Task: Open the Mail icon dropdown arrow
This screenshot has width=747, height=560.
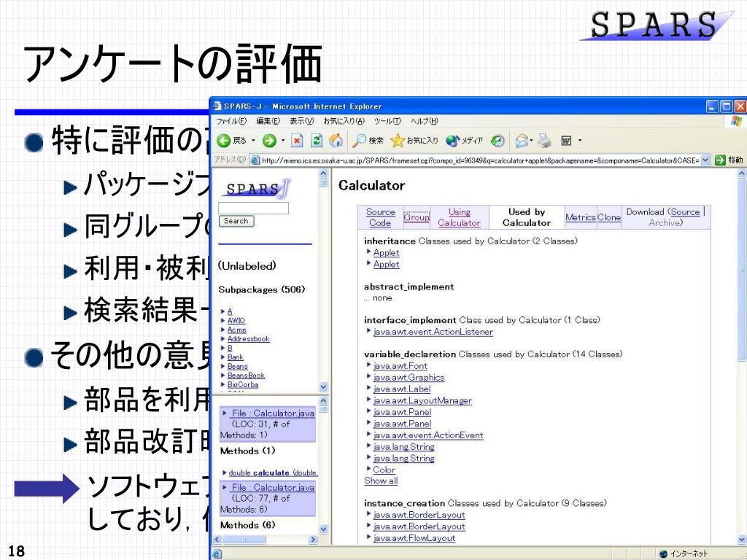Action: pyautogui.click(x=532, y=141)
